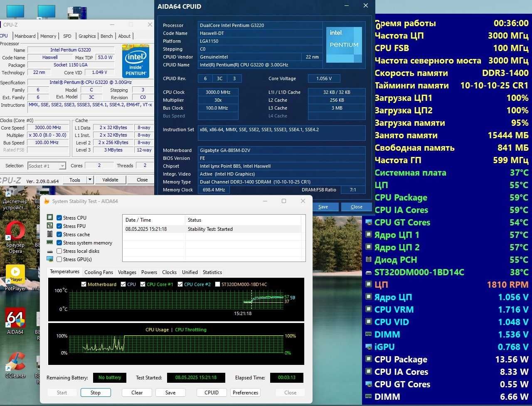Click the drive icon beside ST320DM000-1BD14C sensor
This screenshot has height=406, width=532.
368,272
